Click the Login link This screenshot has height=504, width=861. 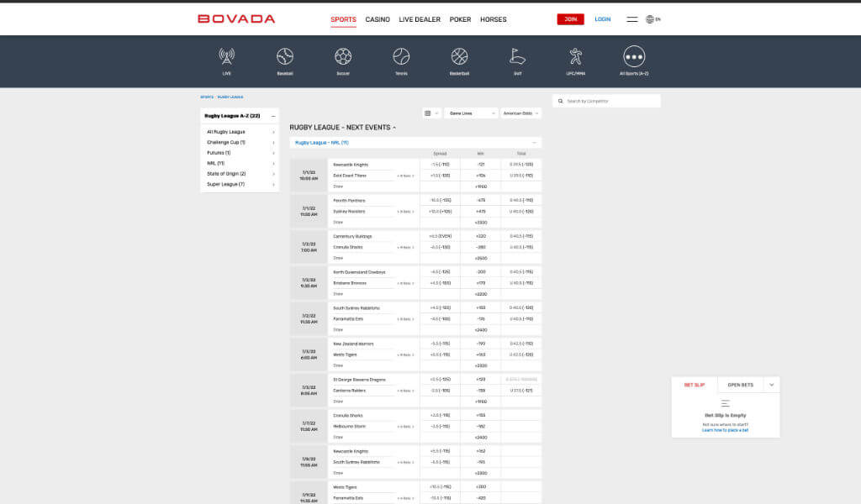click(x=602, y=19)
